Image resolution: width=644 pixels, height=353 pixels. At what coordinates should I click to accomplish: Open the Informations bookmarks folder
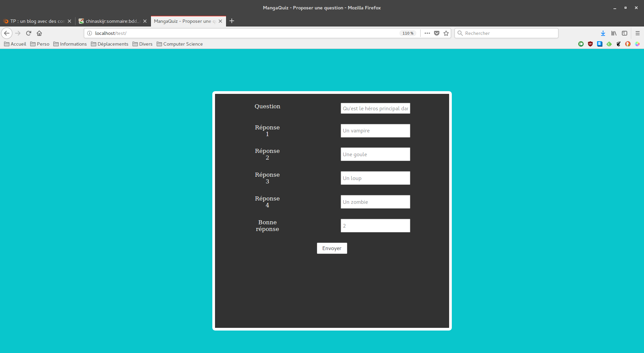pyautogui.click(x=70, y=44)
